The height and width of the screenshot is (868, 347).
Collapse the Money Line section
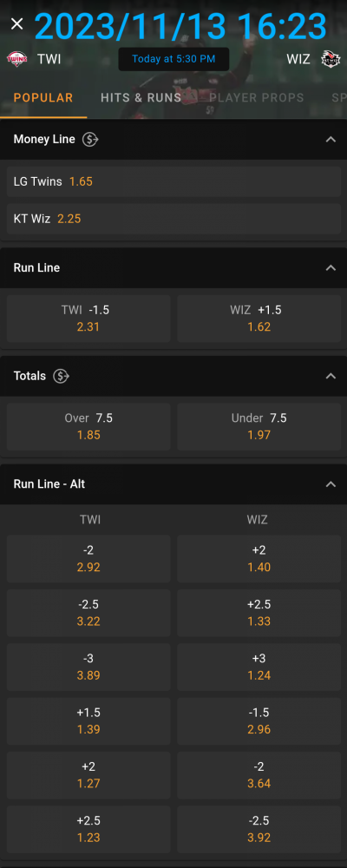[331, 140]
